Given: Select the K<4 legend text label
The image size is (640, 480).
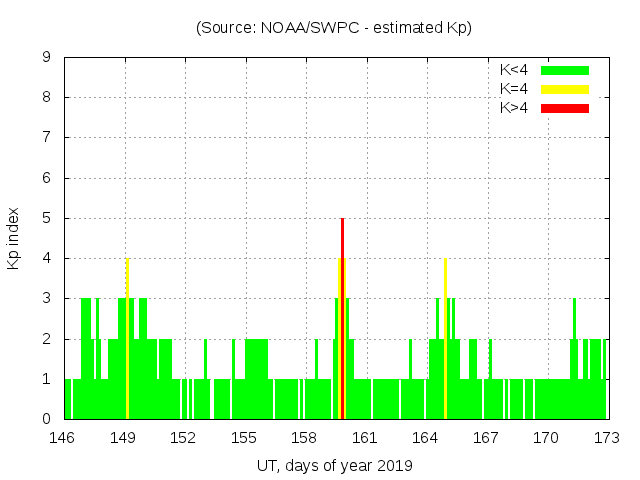Looking at the screenshot, I should tap(516, 70).
